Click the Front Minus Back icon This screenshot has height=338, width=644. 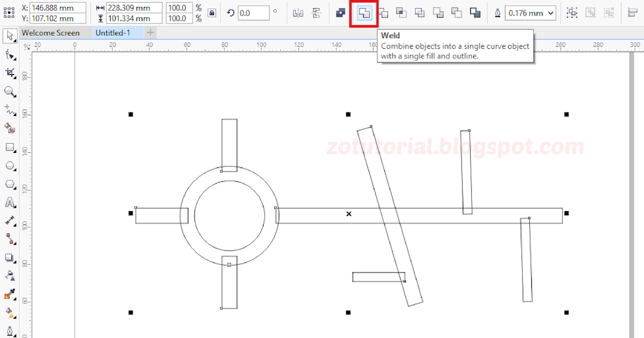click(x=438, y=13)
